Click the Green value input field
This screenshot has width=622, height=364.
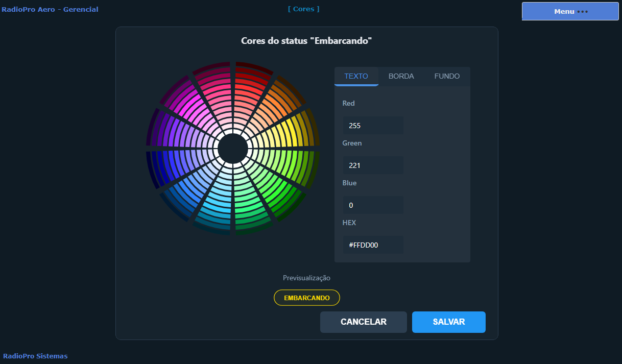(373, 165)
